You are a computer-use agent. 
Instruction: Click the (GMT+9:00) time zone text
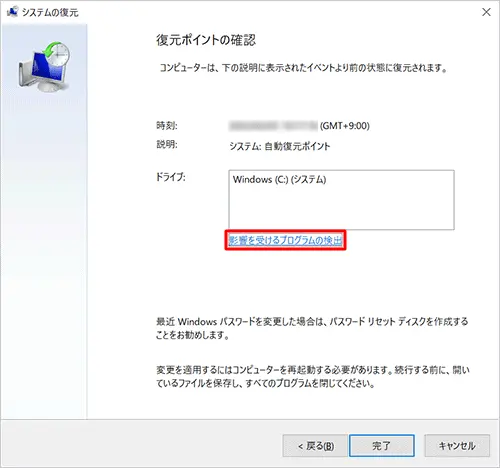[345, 126]
